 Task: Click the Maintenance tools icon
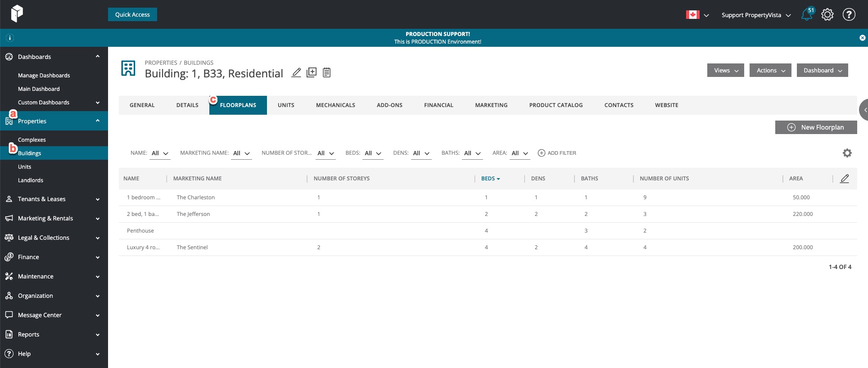[9, 276]
